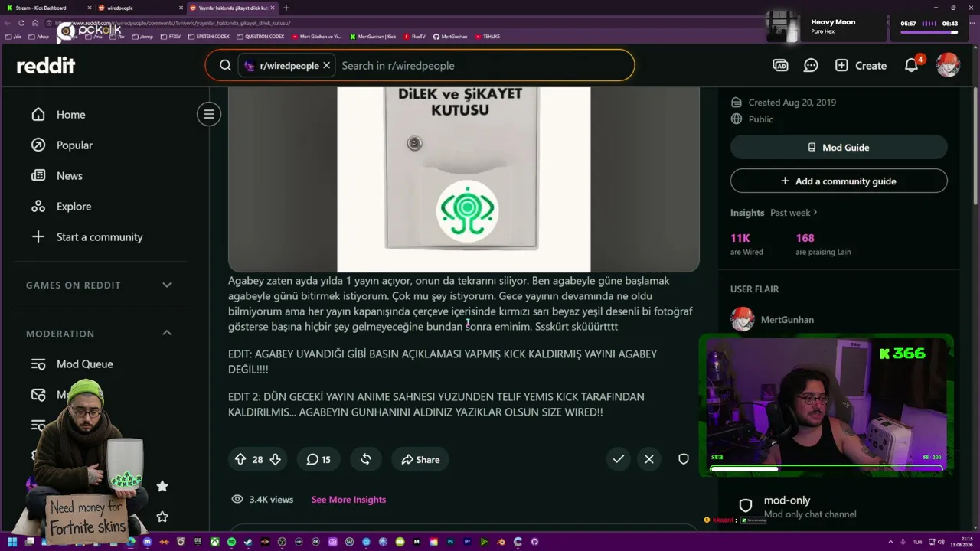Viewport: 980px width, 551px height.
Task: Open the chat bubble icon
Action: click(x=811, y=66)
